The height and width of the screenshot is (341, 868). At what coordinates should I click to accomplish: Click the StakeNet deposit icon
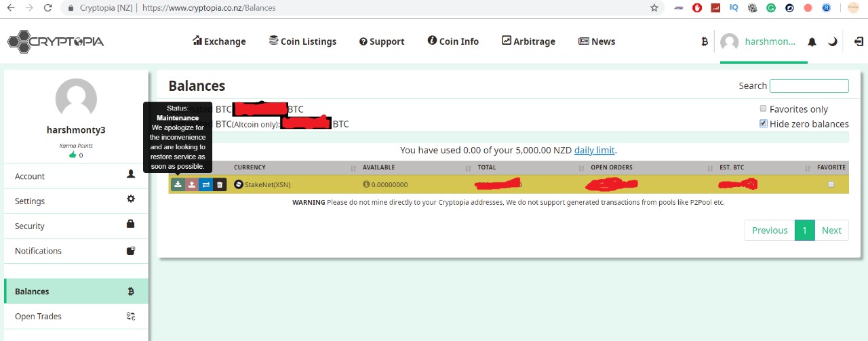click(x=178, y=184)
